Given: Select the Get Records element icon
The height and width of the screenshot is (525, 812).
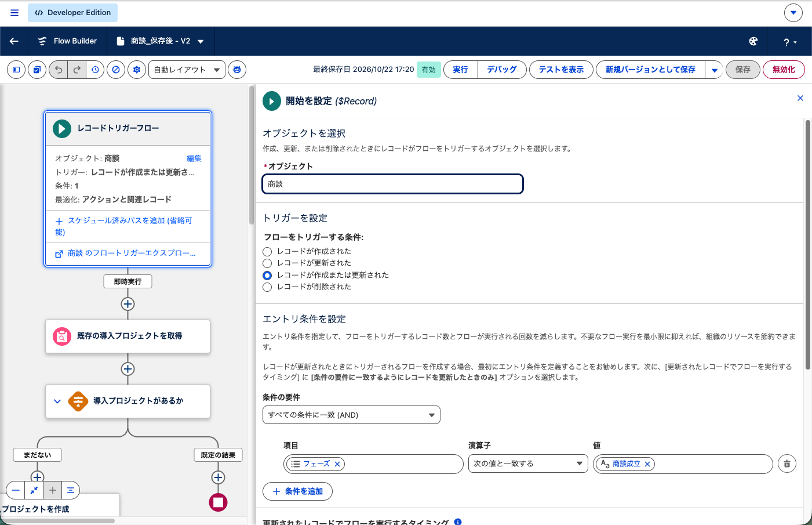Looking at the screenshot, I should tap(62, 336).
